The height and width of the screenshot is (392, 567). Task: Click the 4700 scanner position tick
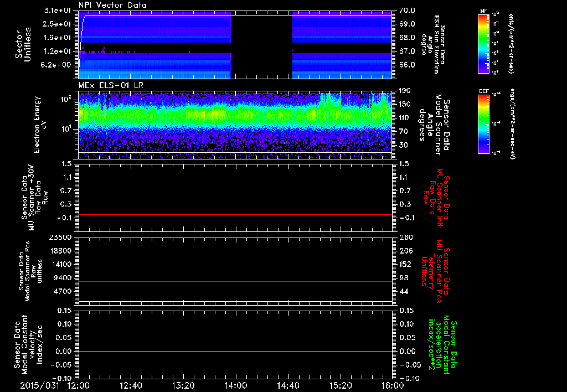63,291
